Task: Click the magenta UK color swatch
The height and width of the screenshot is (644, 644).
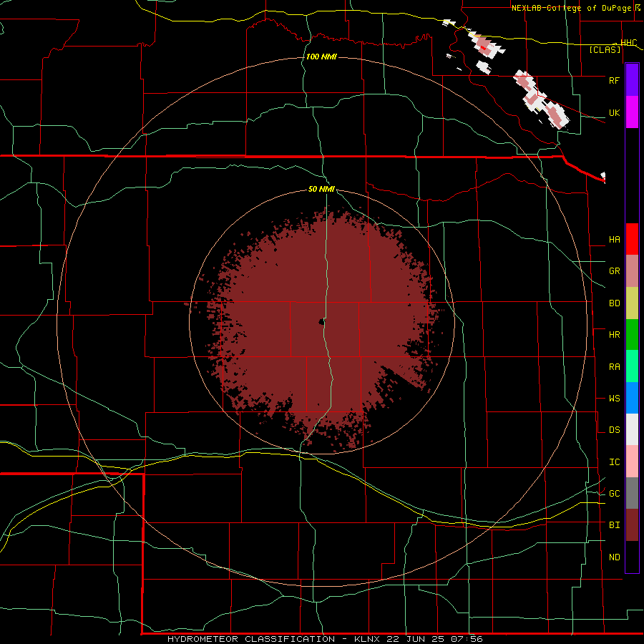Action: click(632, 112)
